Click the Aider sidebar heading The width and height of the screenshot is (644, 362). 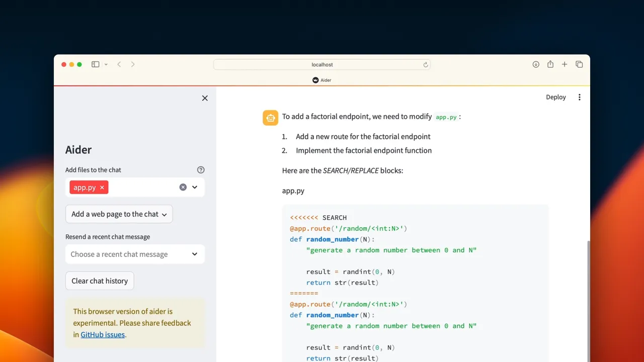[78, 150]
